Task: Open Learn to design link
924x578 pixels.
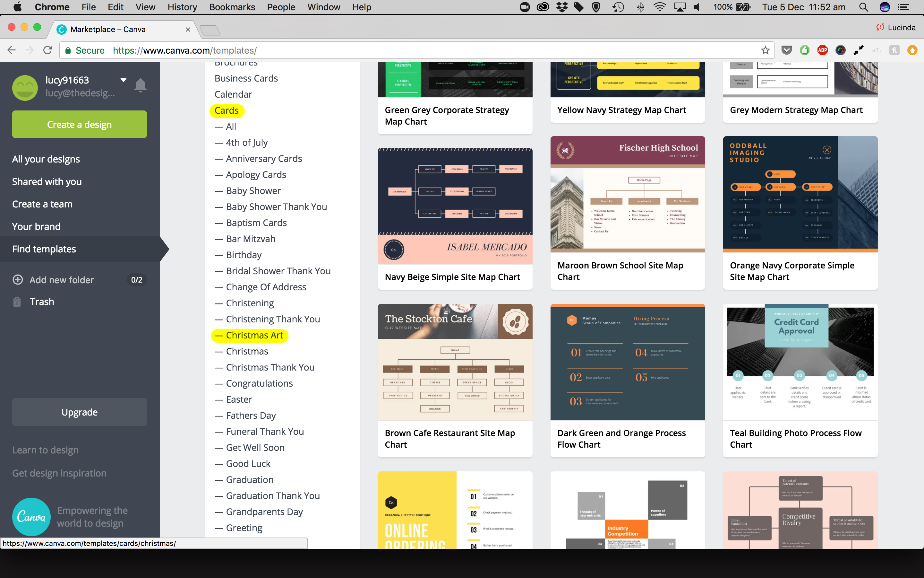Action: [46, 450]
